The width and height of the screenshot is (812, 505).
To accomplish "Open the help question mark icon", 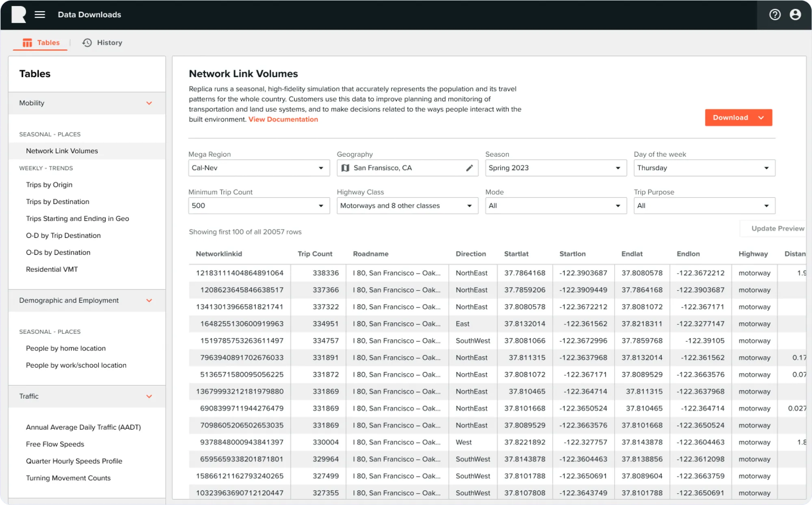I will tap(775, 15).
